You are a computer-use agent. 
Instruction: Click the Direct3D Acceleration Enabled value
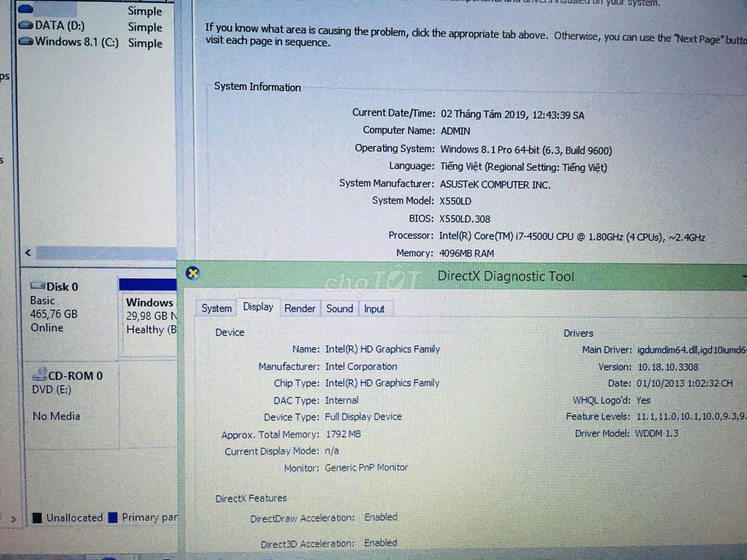[380, 542]
